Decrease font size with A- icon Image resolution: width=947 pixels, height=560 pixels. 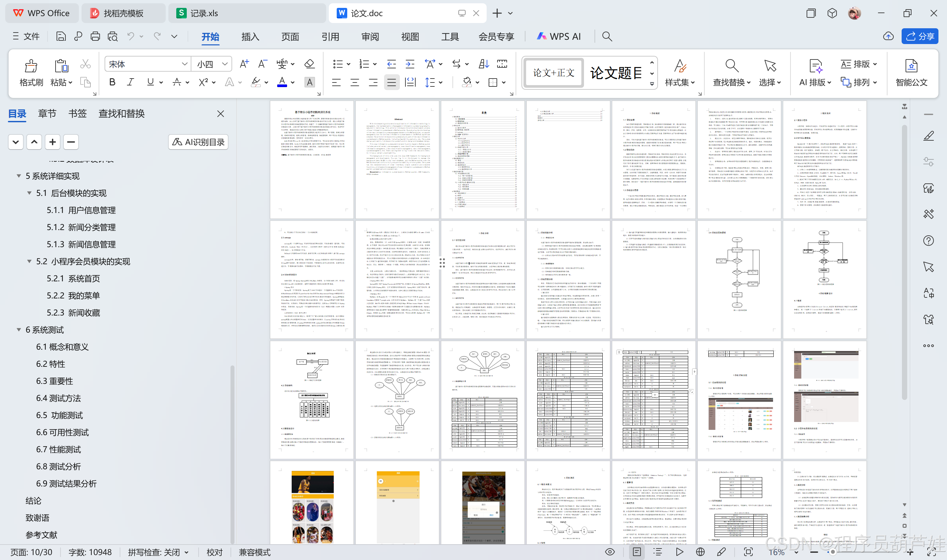tap(263, 64)
